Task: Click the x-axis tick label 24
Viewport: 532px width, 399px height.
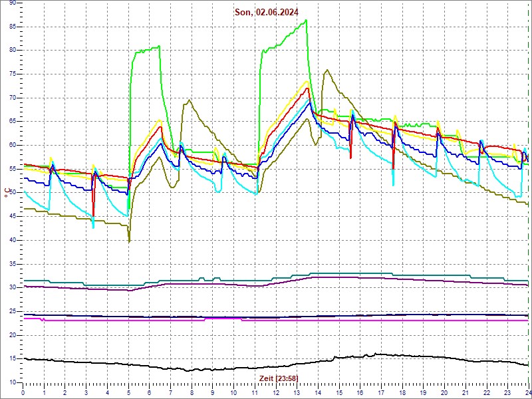Action: 527,393
